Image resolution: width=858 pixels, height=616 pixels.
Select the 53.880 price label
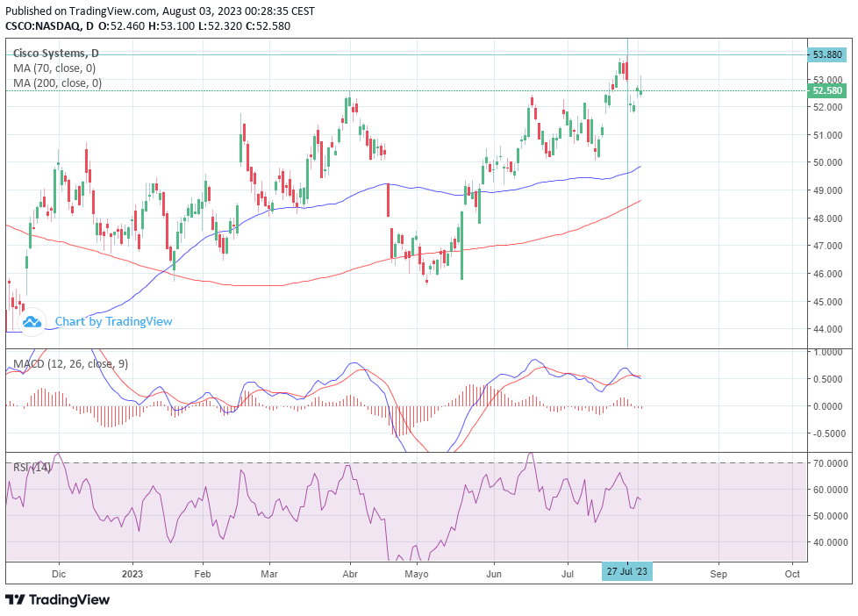pos(826,54)
